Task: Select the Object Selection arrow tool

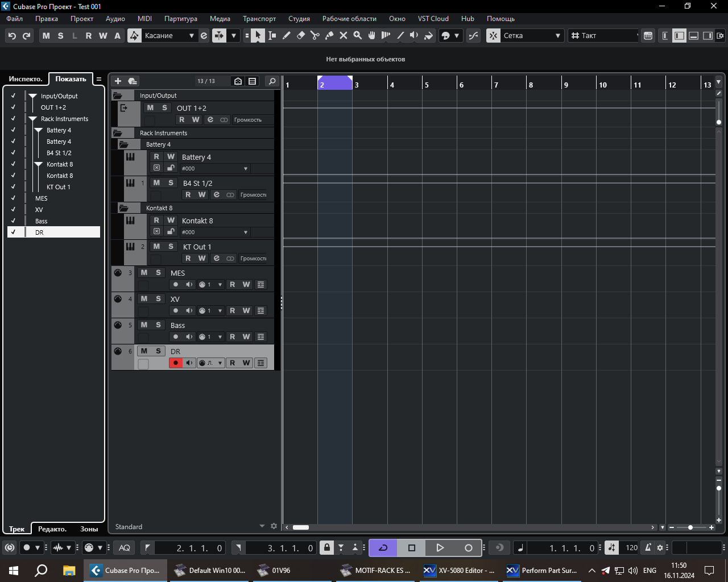Action: pyautogui.click(x=258, y=36)
